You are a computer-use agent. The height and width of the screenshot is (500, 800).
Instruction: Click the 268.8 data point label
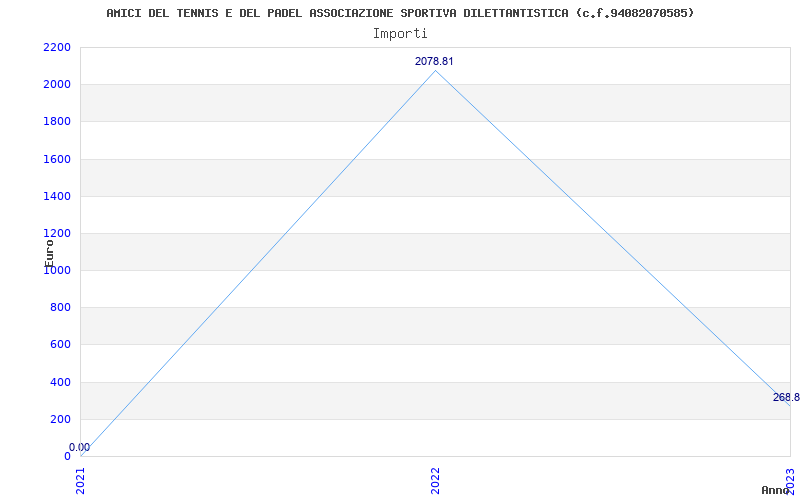coord(786,397)
